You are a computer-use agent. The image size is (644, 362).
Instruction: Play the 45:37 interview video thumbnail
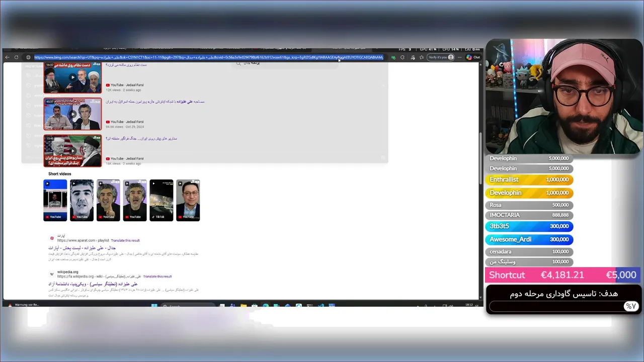(x=72, y=114)
